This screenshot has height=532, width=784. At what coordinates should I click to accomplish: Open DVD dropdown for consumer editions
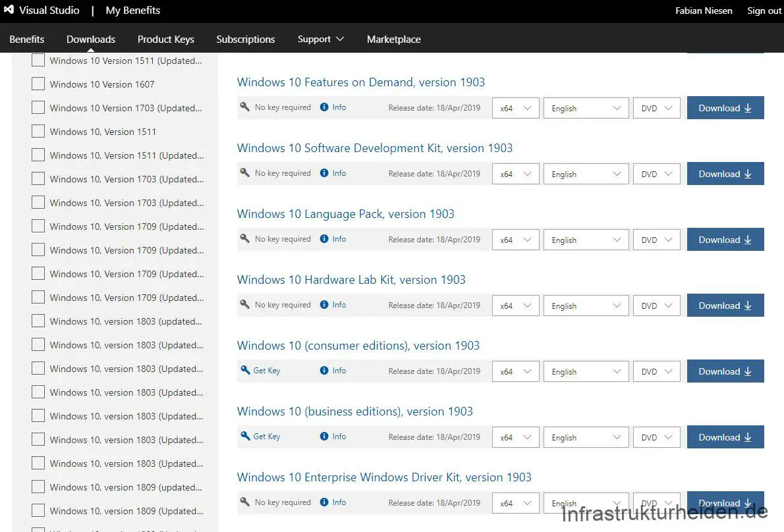point(656,371)
